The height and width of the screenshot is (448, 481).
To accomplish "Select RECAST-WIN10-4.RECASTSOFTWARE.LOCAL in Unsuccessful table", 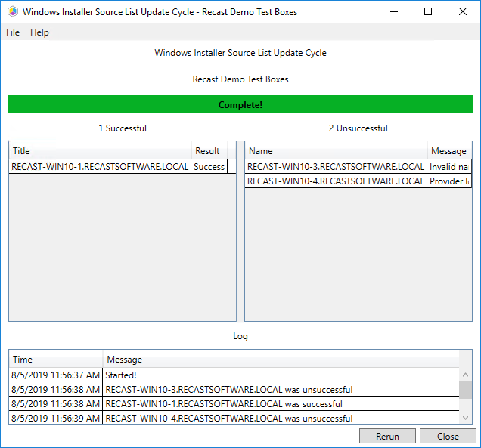I will coord(336,181).
